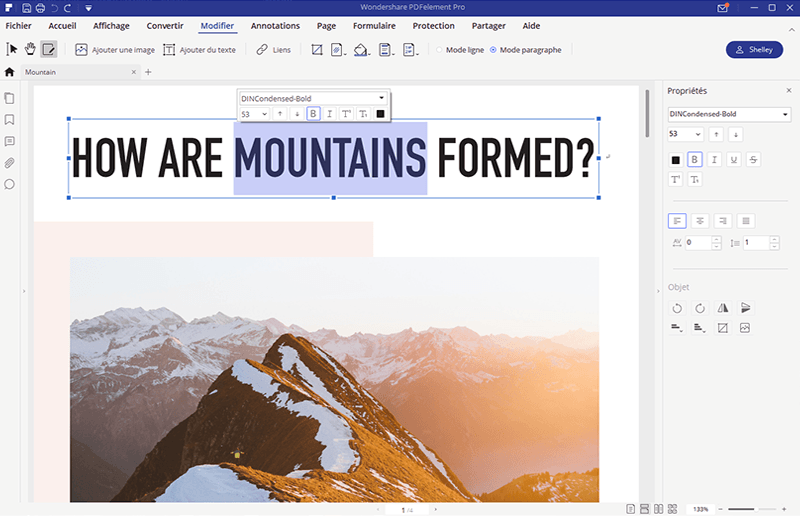Image resolution: width=800 pixels, height=516 pixels.
Task: Click the black text color swatch in Propriétés
Action: point(676,159)
